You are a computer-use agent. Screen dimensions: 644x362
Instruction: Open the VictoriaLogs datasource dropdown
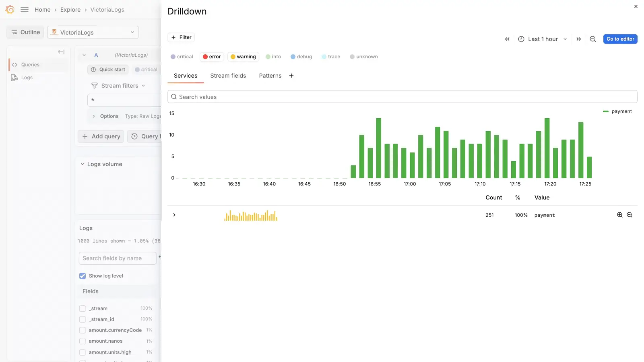[x=93, y=32]
